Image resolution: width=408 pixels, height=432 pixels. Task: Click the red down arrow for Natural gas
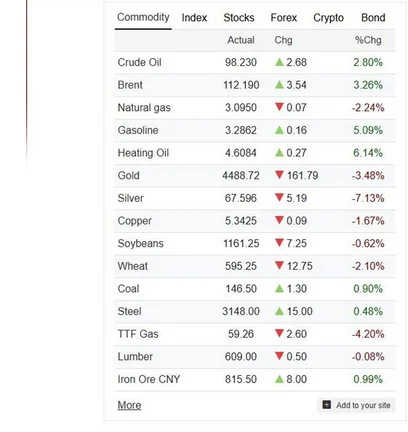279,107
